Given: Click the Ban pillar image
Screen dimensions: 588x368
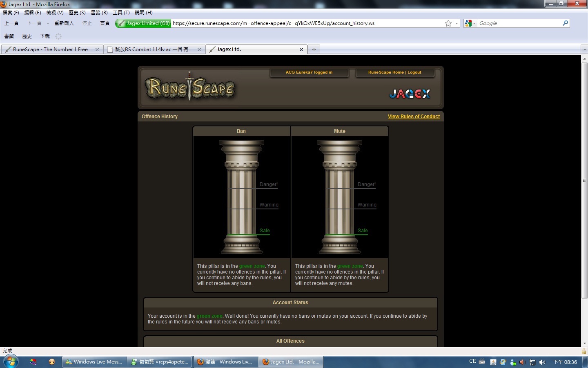Looking at the screenshot, I should 241,197.
